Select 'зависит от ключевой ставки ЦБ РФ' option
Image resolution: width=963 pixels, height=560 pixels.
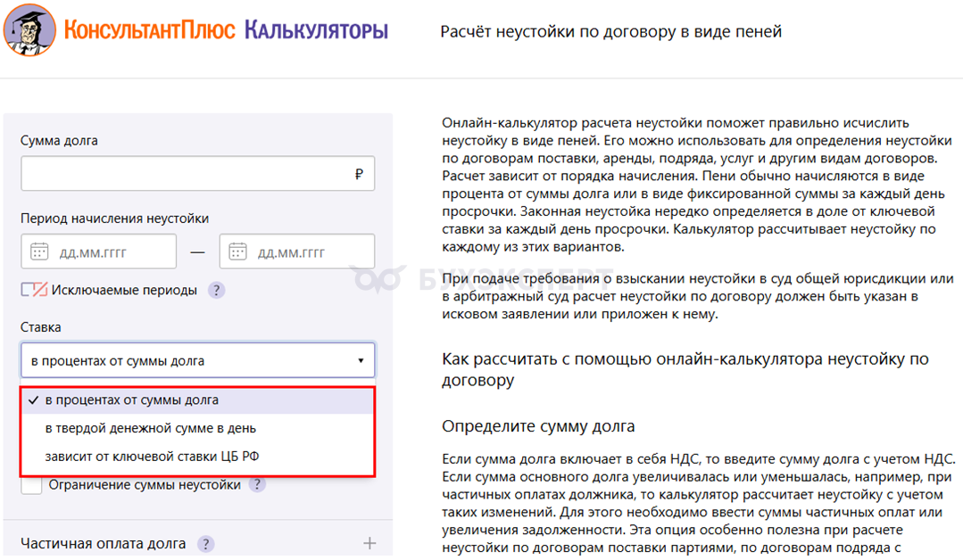198,457
